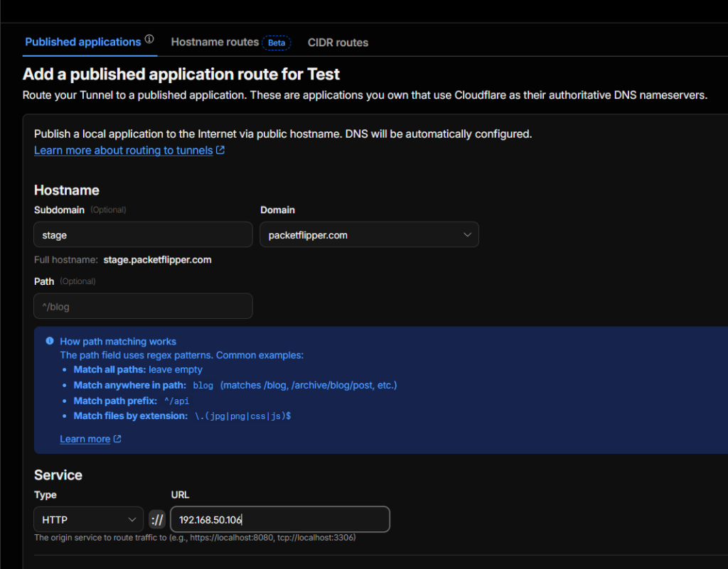
Task: Click the Path field with ^/blog placeholder
Action: [143, 306]
